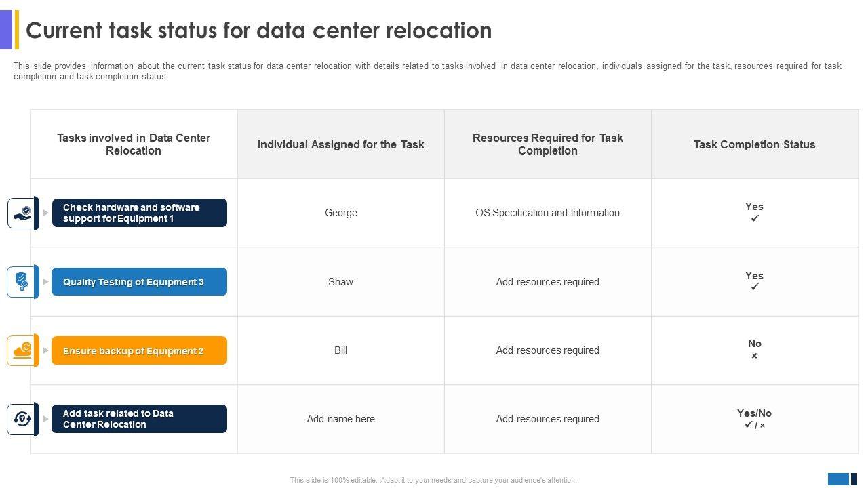Click the cloud backup icon

(x=22, y=350)
